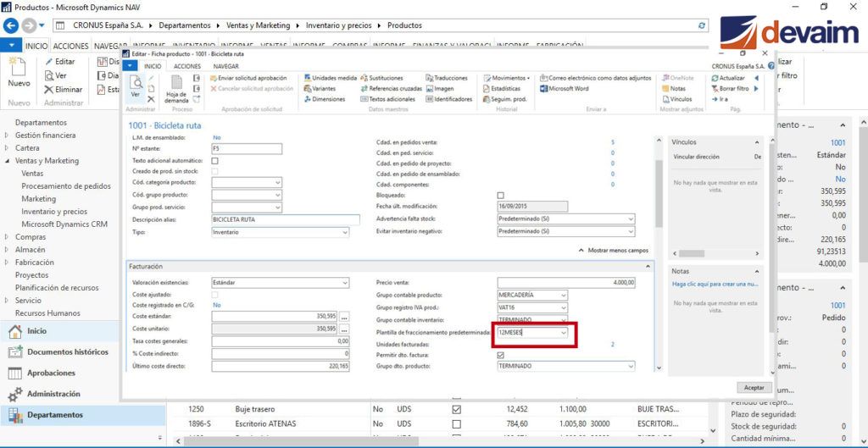Open Cód. grupo producto dropdown
Screen dimensions: 868x448
coord(278,195)
